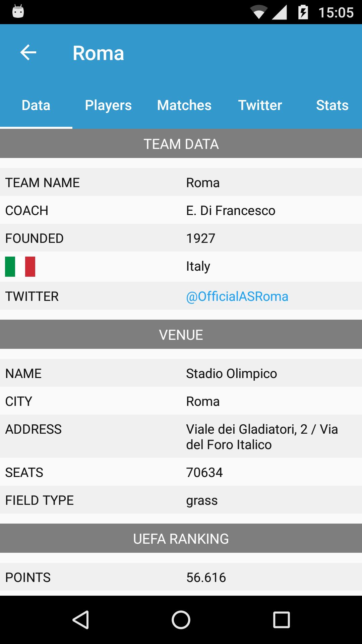Tap the 70634 seats value
This screenshot has width=362, height=644.
coord(204,473)
